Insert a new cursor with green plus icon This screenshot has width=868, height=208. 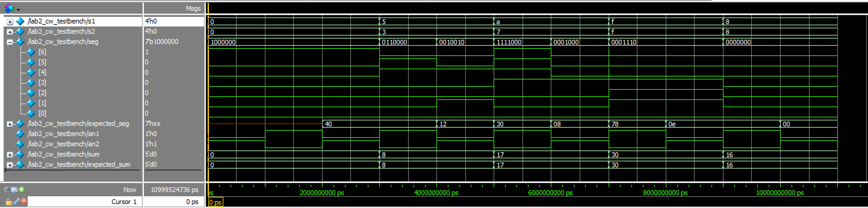(22, 189)
